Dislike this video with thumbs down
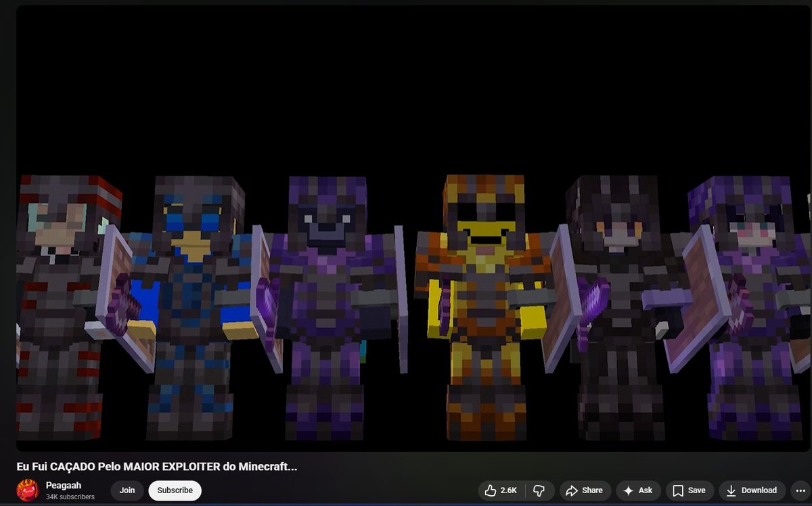Viewport: 812px width, 506px height. pos(539,490)
